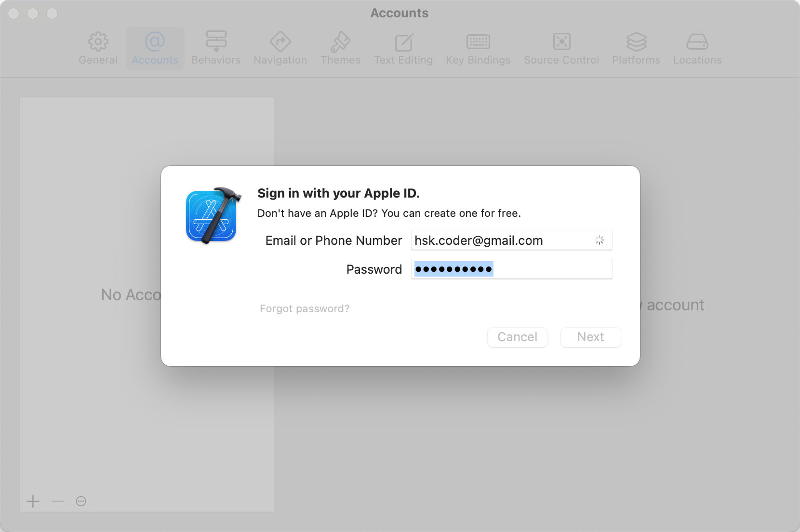Viewport: 800px width, 532px height.
Task: Open the Key Bindings keyboard icon
Action: [478, 42]
